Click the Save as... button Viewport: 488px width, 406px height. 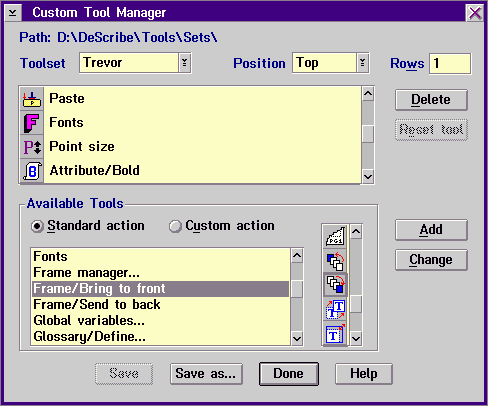(x=206, y=374)
